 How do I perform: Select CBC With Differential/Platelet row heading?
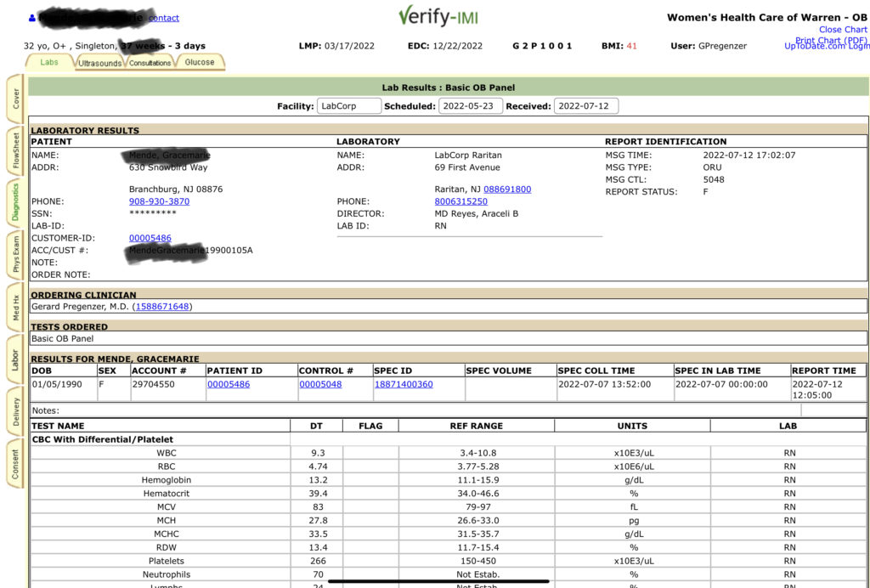(103, 439)
